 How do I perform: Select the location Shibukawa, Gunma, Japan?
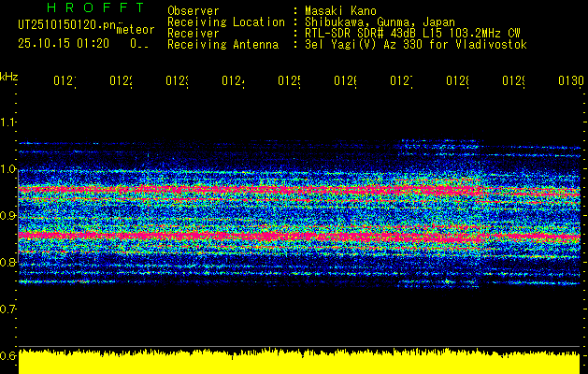pos(380,22)
